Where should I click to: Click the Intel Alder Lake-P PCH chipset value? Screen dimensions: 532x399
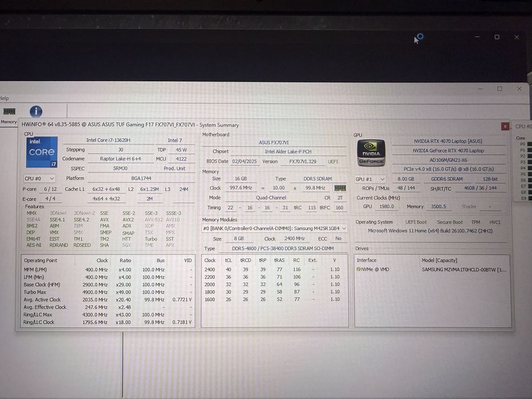[x=288, y=151]
